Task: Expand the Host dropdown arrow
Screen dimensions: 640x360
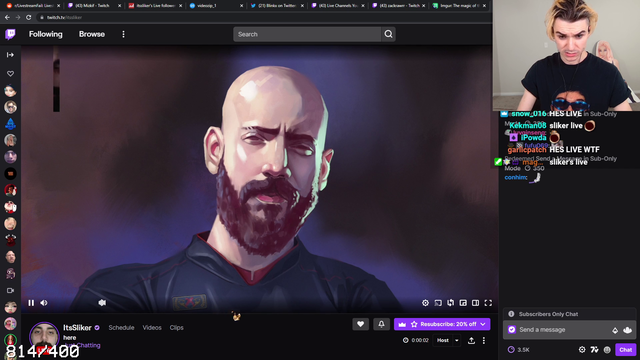Action: [x=457, y=340]
